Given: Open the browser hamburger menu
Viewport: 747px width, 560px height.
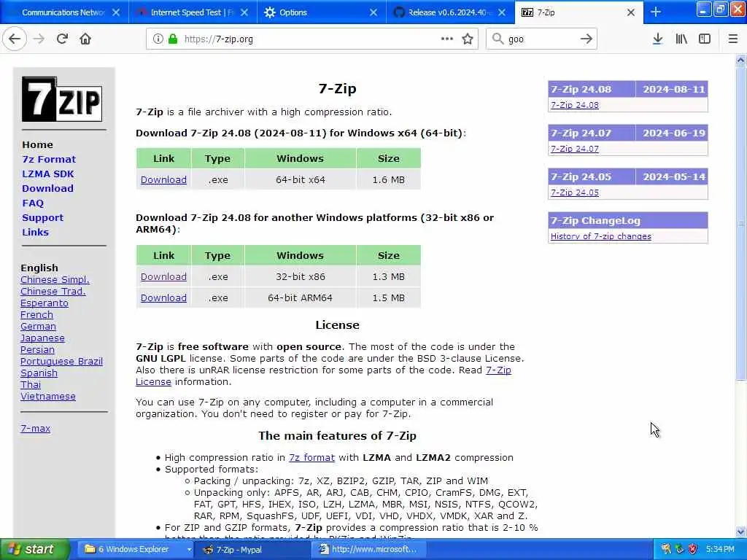Looking at the screenshot, I should tap(733, 39).
